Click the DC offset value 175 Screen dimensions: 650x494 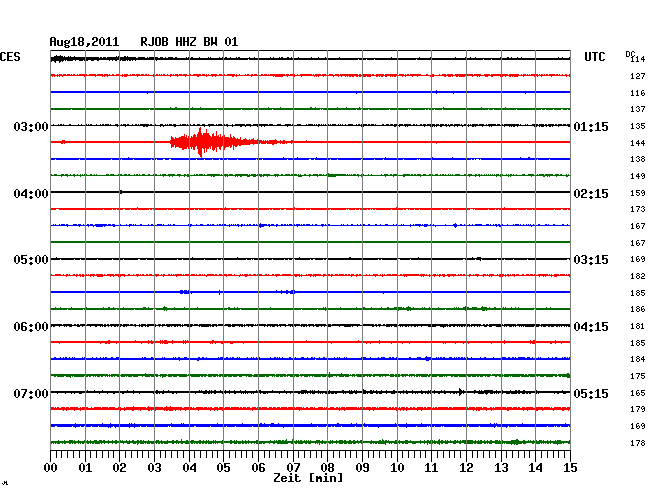coord(638,376)
